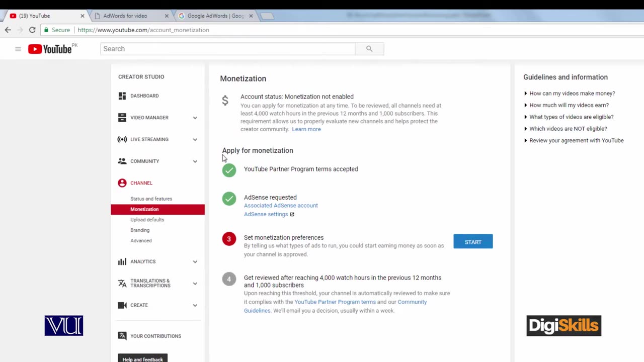Select the (19) YouTube browser tab
Screen dimensions: 644x362
(x=34, y=16)
